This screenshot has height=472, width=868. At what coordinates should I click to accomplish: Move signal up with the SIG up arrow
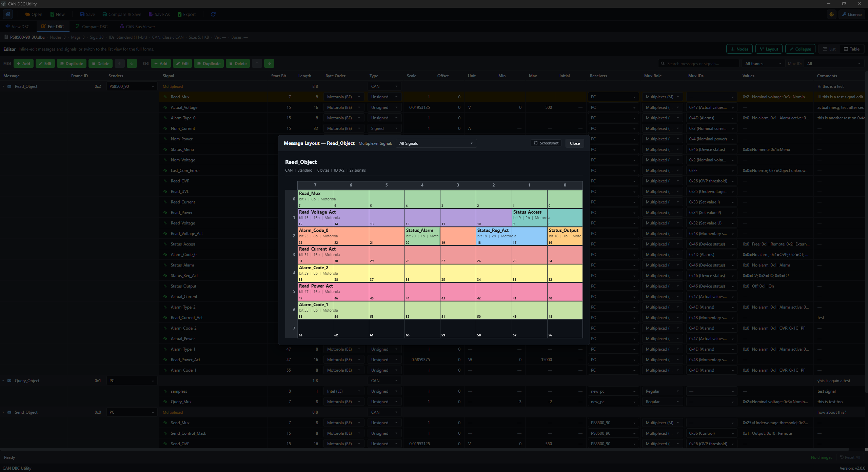tap(257, 63)
